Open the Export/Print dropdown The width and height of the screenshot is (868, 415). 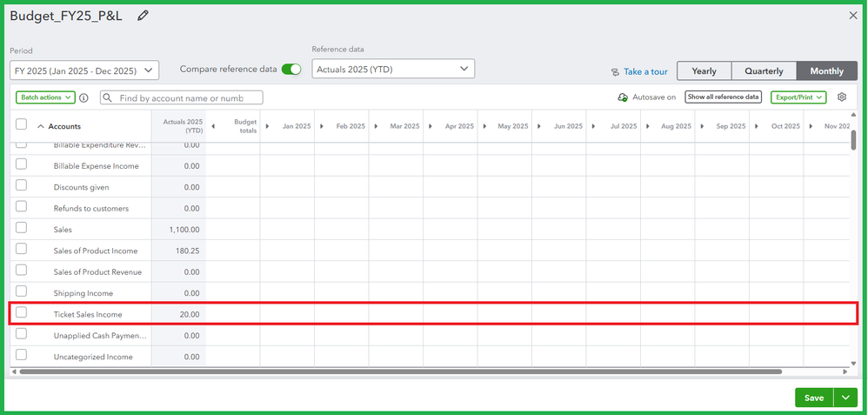coord(798,97)
